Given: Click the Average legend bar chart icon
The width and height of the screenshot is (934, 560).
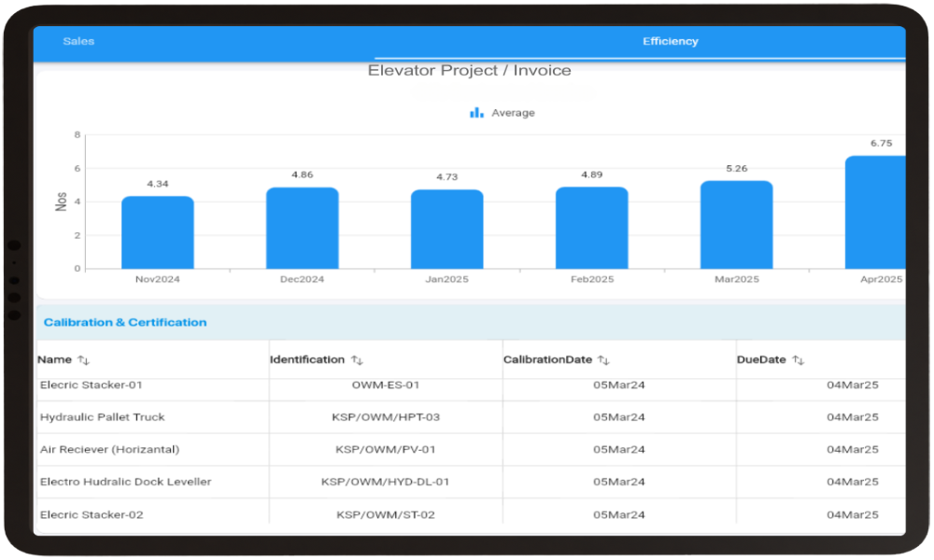Looking at the screenshot, I should pyautogui.click(x=476, y=113).
